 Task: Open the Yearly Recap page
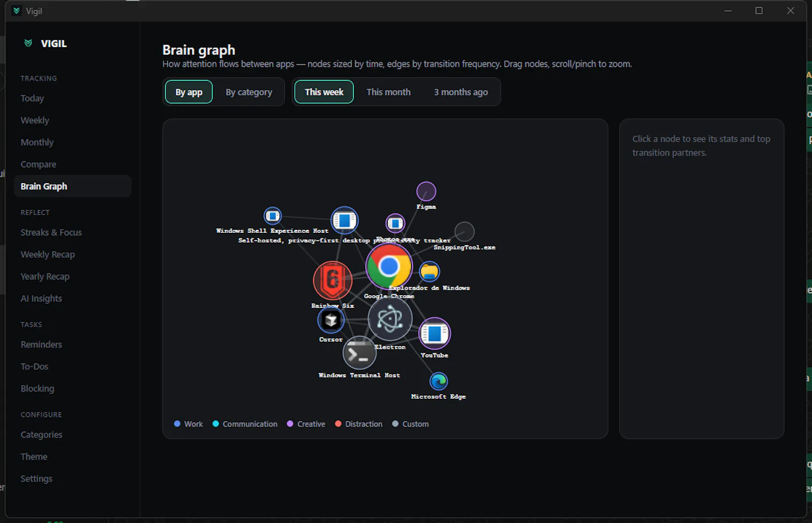click(x=73, y=276)
